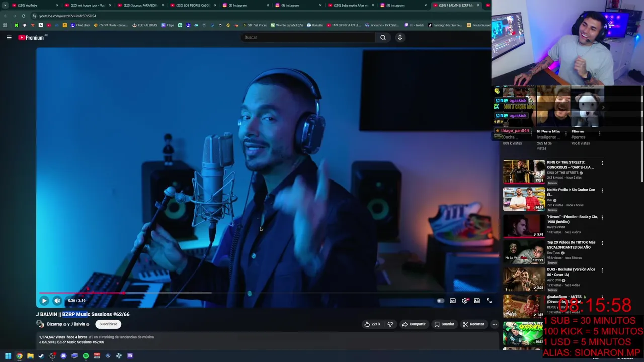Open options for Top 20 Videos De TIKTOK
Screen dimensions: 644x362
tap(602, 243)
